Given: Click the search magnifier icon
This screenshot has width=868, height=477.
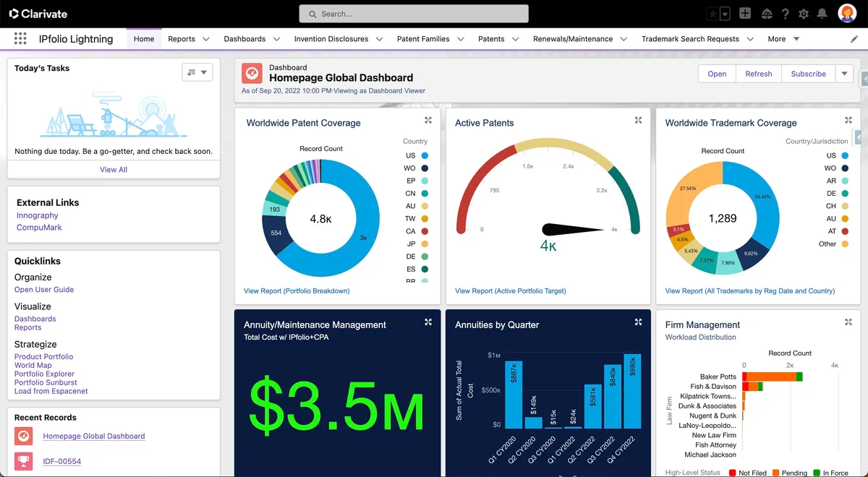Looking at the screenshot, I should [312, 14].
